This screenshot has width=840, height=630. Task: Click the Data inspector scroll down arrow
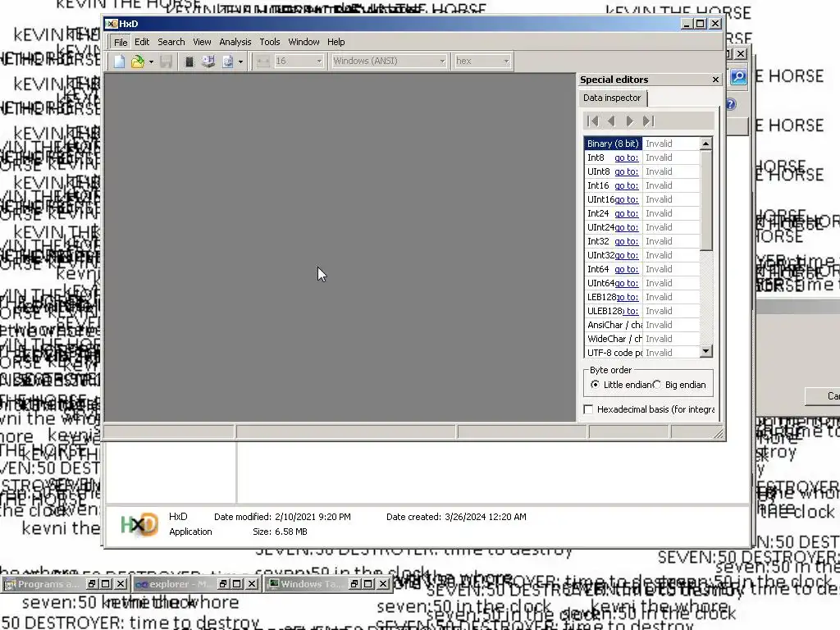[706, 351]
